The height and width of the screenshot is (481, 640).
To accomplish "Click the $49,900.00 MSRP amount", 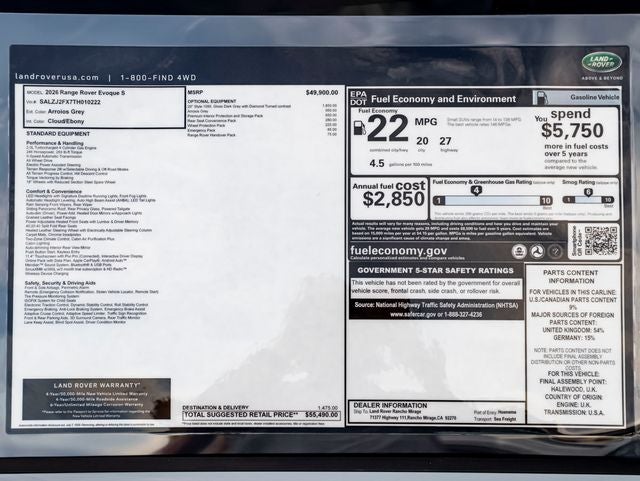I will 322,93.
